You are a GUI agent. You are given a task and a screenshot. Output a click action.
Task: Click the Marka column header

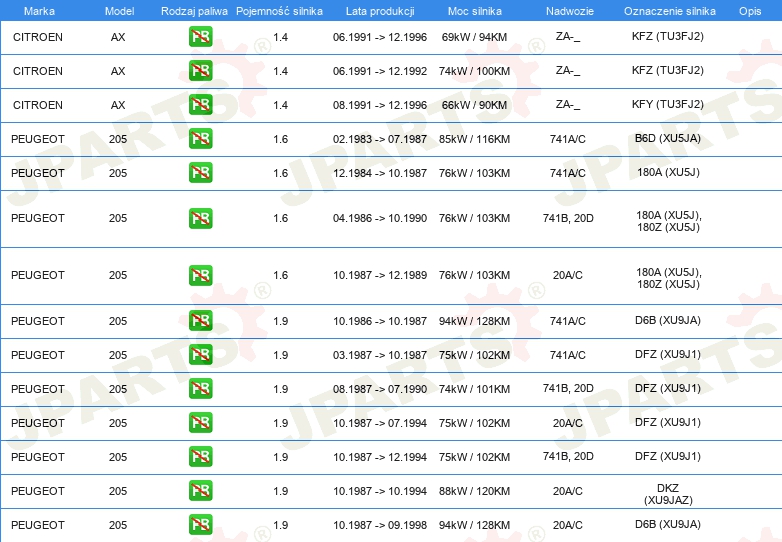(39, 11)
